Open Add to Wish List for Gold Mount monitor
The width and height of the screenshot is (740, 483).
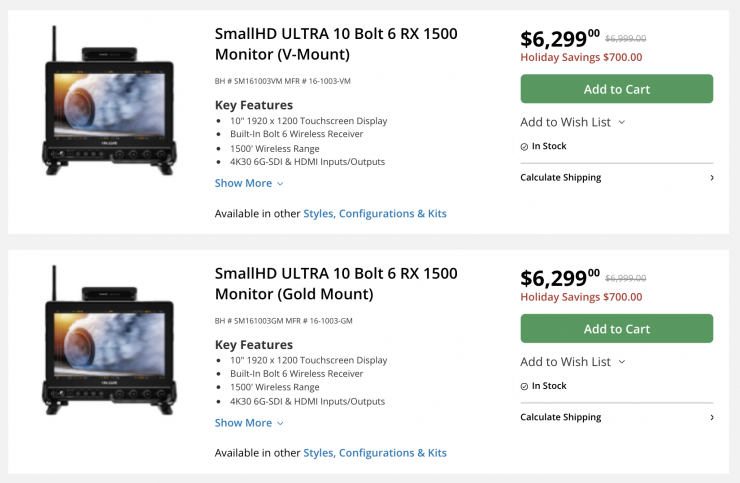pos(566,362)
